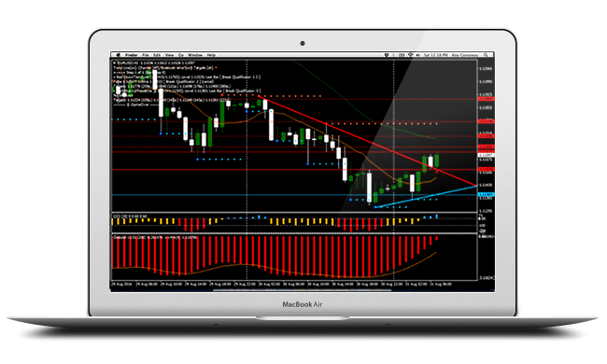Click the volume speaker icon
This screenshot has height=364, width=607.
pos(417,55)
